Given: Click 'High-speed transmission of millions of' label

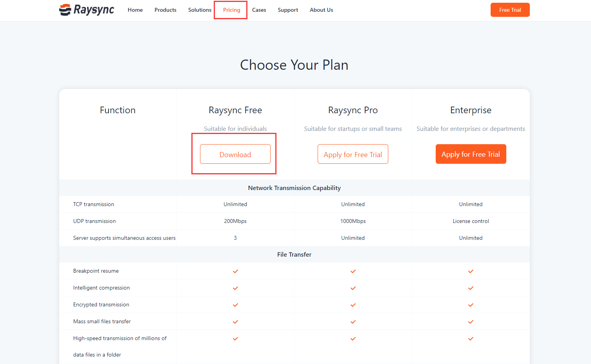Looking at the screenshot, I should (x=120, y=338).
